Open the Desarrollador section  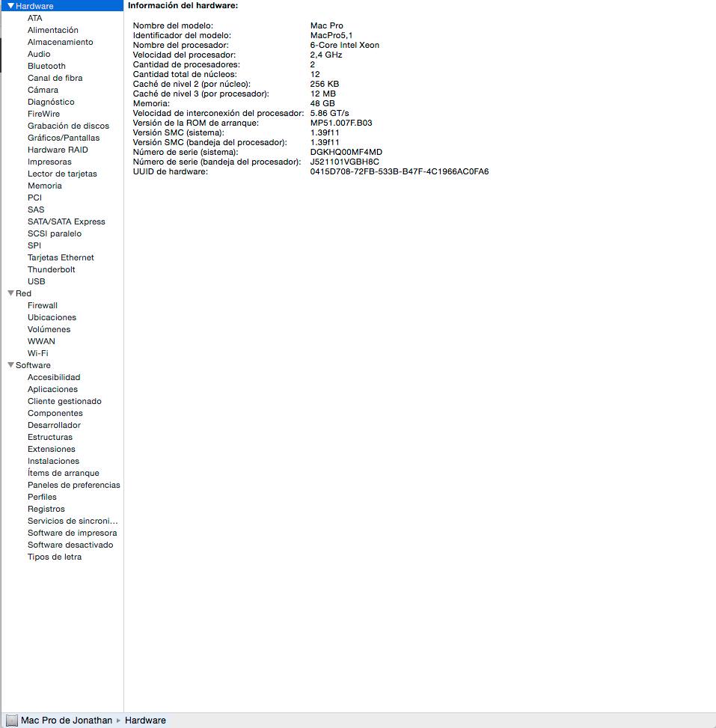coord(54,425)
